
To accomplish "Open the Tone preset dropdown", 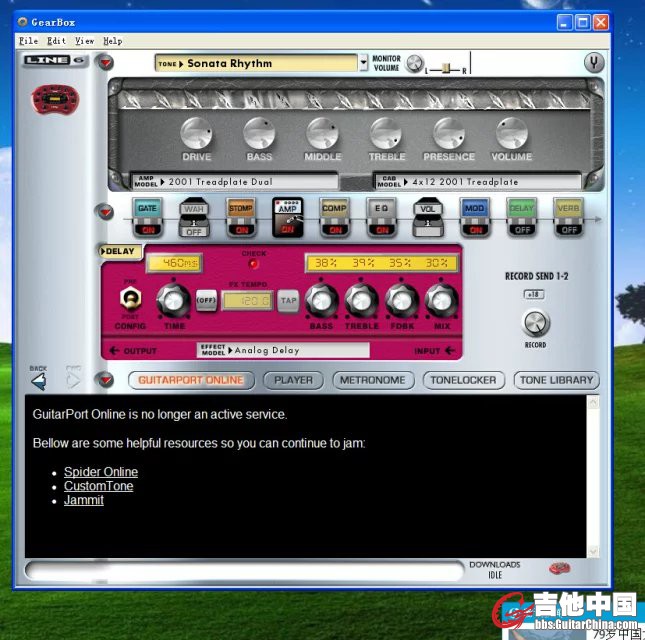I will click(363, 63).
